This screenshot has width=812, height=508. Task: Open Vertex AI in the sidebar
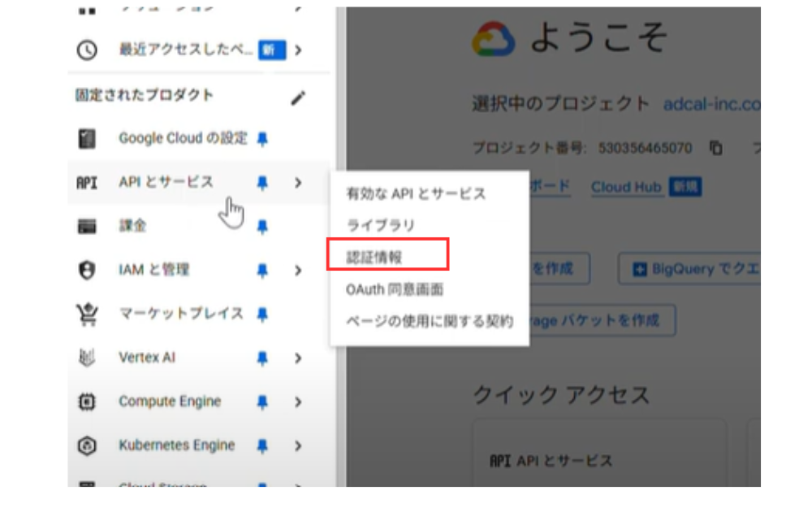click(147, 358)
